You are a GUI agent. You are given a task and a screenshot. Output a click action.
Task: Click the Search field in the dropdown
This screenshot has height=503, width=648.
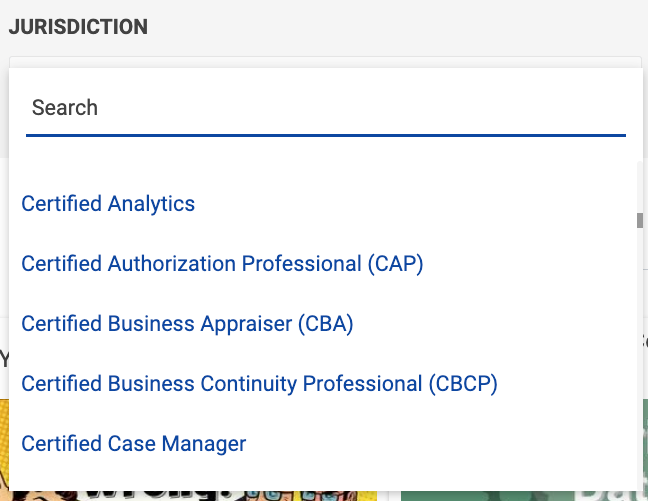click(x=325, y=108)
